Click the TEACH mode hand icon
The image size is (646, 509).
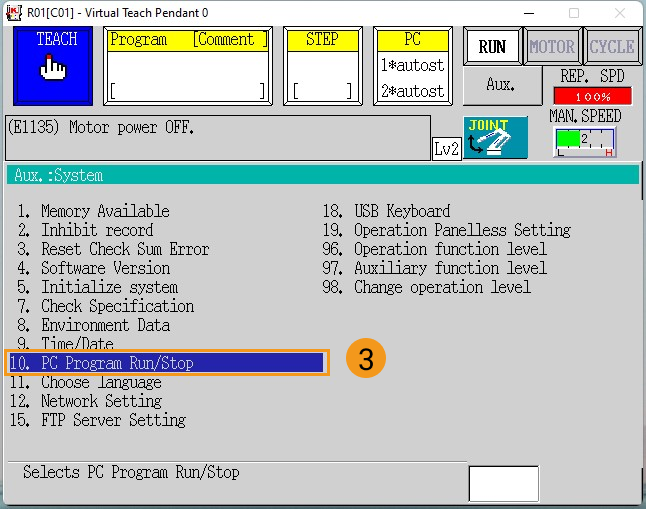(53, 66)
